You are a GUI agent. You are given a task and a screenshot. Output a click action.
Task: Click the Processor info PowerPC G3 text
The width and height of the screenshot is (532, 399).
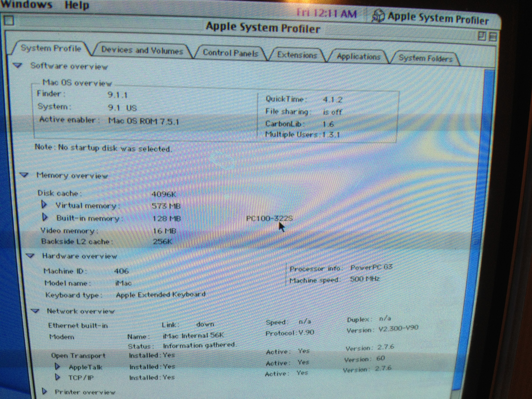tap(341, 268)
